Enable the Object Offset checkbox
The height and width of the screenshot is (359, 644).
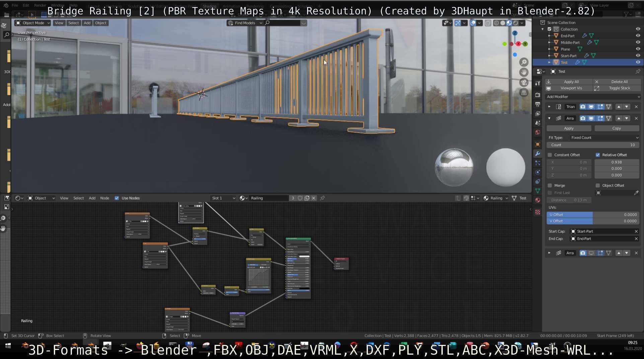tap(598, 186)
